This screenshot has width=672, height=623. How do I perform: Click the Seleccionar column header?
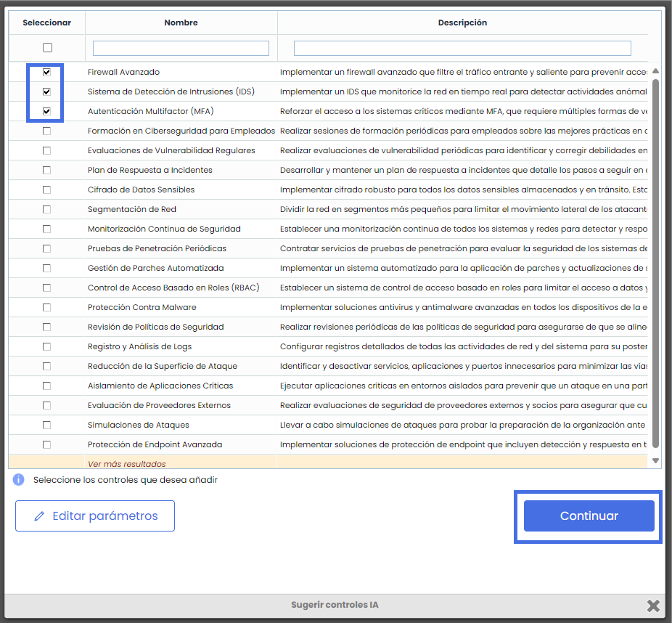coord(46,23)
